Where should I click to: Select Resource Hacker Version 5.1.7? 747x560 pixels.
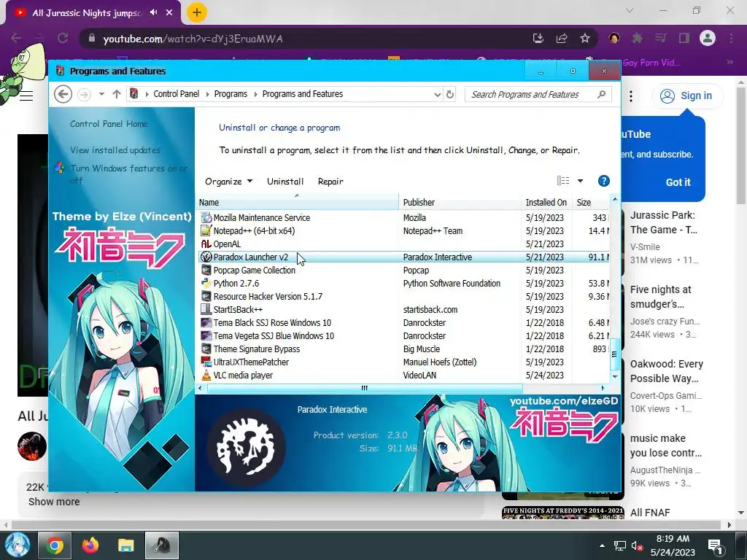tap(403, 296)
